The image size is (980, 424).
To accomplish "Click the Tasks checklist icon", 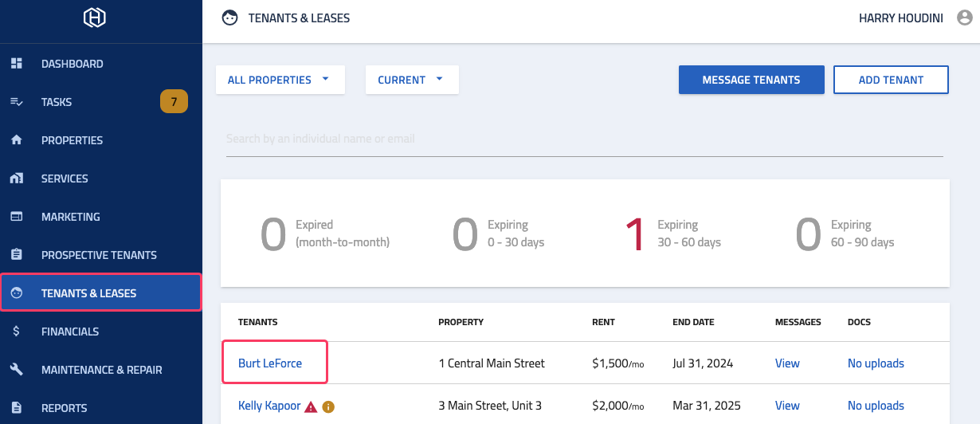I will (x=16, y=101).
